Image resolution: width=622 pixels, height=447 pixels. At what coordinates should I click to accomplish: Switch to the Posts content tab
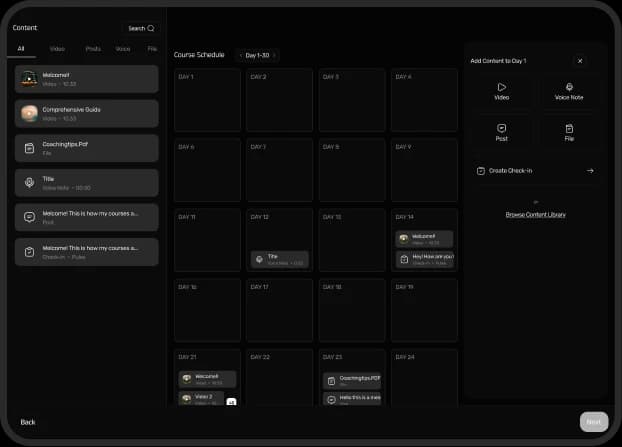coord(93,49)
